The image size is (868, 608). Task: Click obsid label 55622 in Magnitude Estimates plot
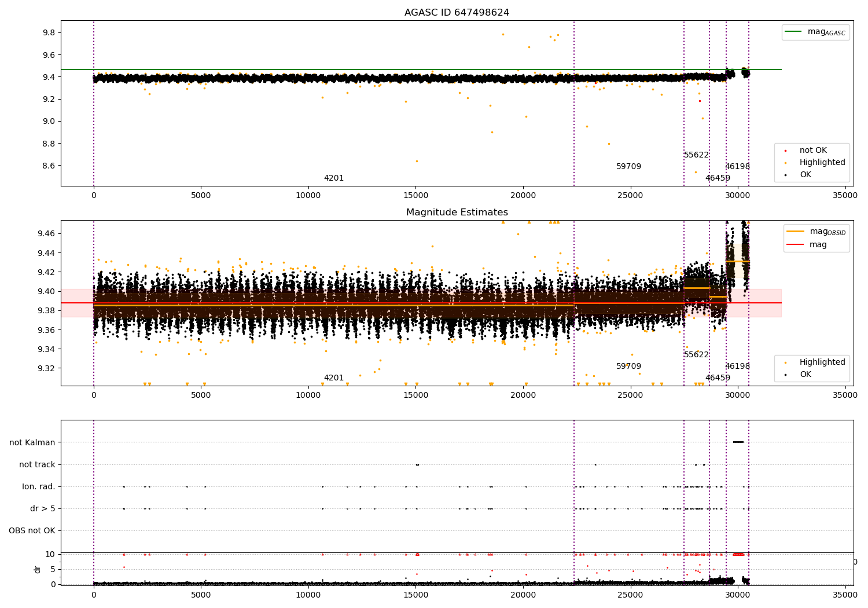(x=696, y=354)
